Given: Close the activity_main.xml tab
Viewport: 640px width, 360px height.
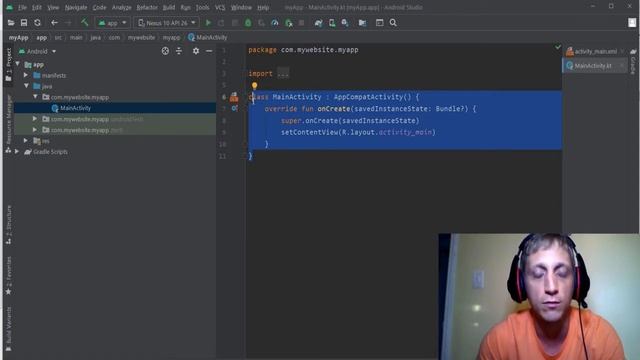Looking at the screenshot, I should pyautogui.click(x=622, y=51).
